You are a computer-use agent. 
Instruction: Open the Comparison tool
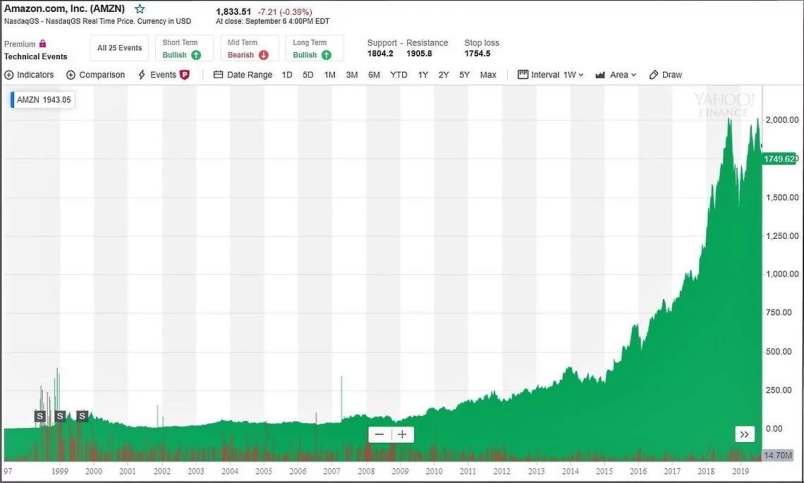pyautogui.click(x=95, y=75)
